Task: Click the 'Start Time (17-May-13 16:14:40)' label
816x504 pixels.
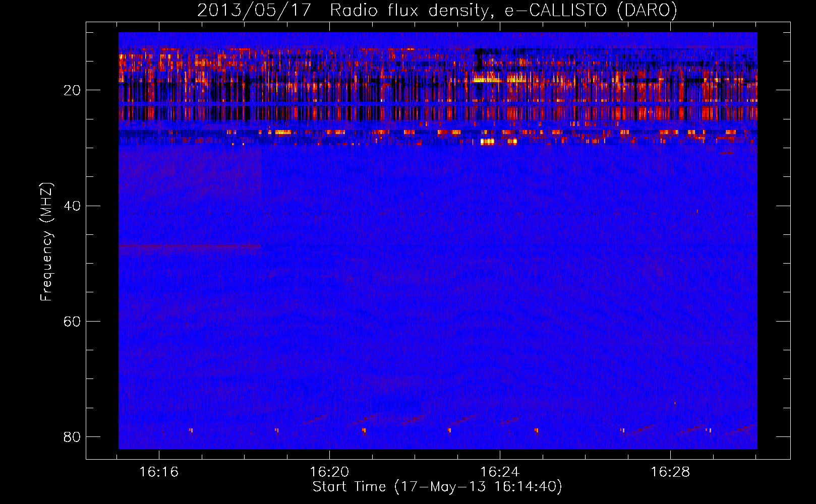Action: pos(437,487)
